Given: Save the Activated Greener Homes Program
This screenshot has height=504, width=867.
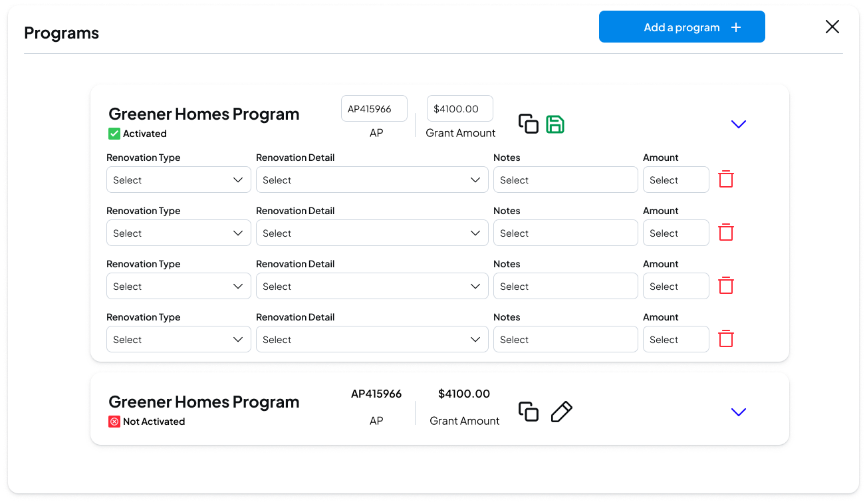Looking at the screenshot, I should (x=555, y=124).
